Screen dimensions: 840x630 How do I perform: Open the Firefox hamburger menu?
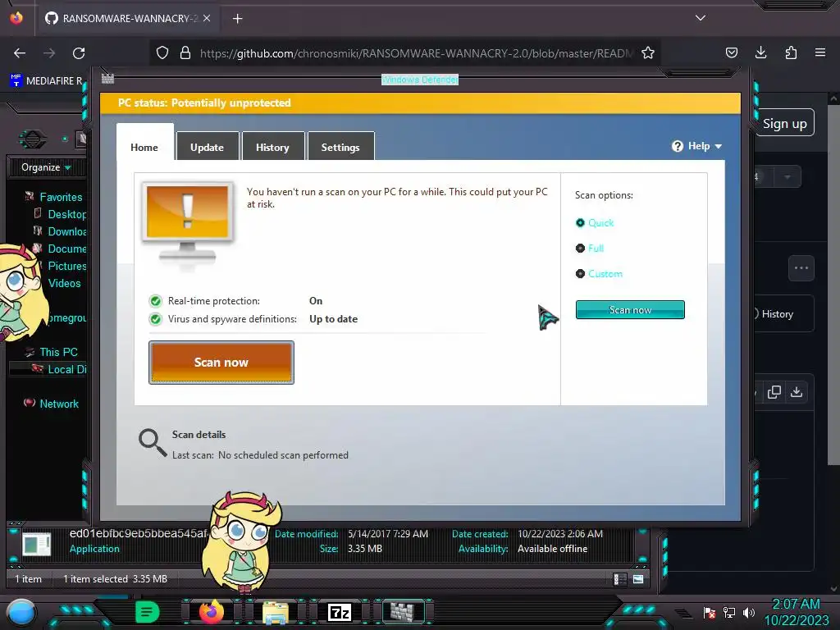pyautogui.click(x=820, y=53)
